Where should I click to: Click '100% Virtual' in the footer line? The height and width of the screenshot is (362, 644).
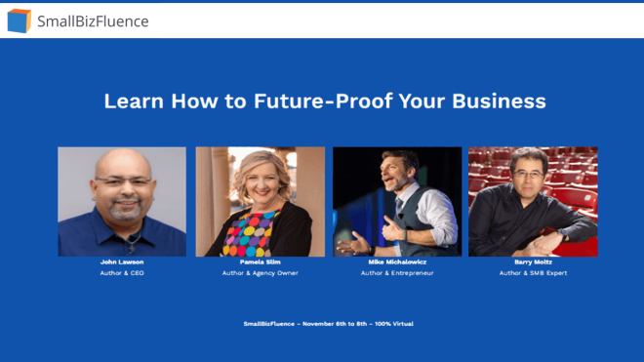coord(394,324)
